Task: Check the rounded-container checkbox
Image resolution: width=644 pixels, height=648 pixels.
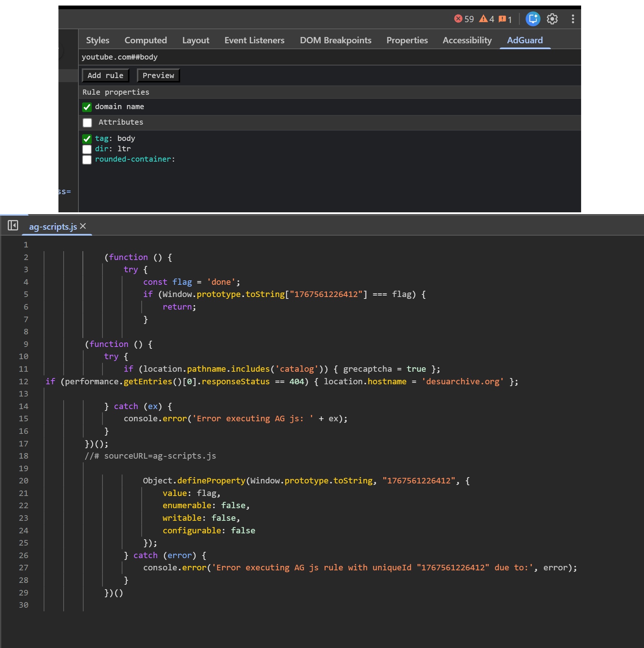Action: click(87, 160)
